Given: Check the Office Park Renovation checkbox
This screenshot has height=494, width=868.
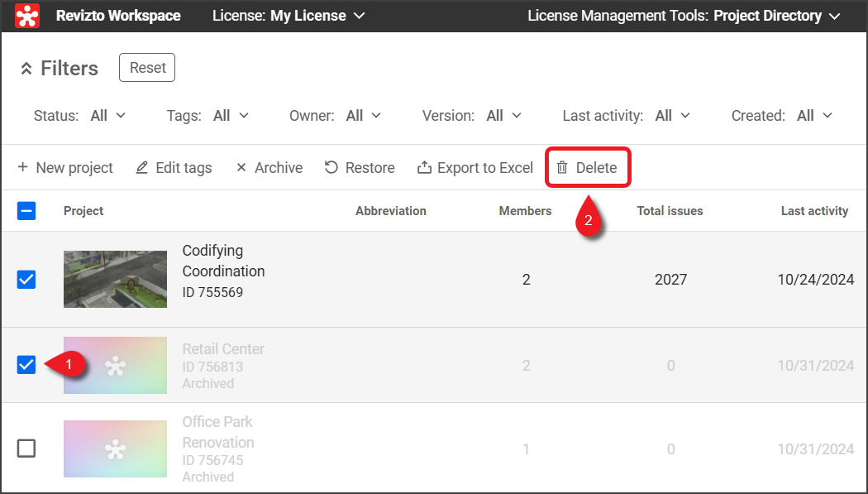Looking at the screenshot, I should tap(26, 448).
